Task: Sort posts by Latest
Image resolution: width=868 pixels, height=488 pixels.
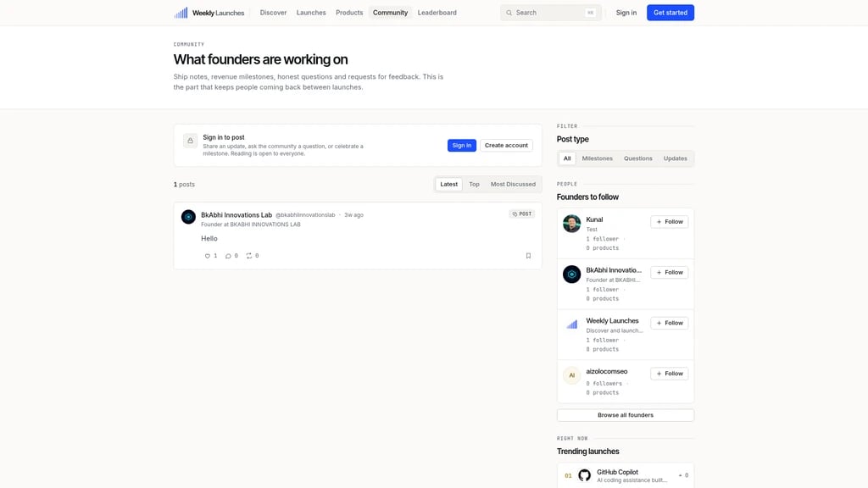Action: (449, 184)
